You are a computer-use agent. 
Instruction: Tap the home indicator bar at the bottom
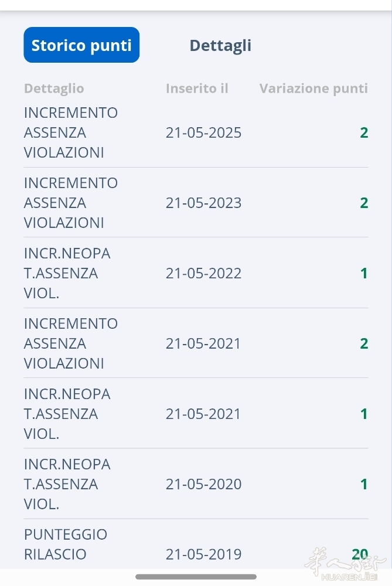(x=196, y=577)
